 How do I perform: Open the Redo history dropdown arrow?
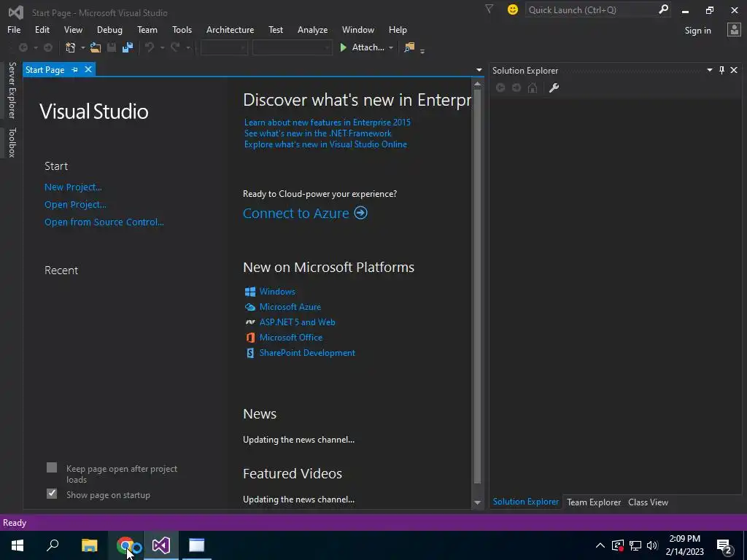click(188, 47)
